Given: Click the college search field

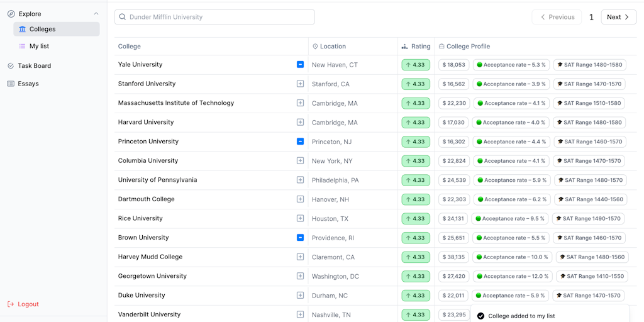Looking at the screenshot, I should coord(215,17).
